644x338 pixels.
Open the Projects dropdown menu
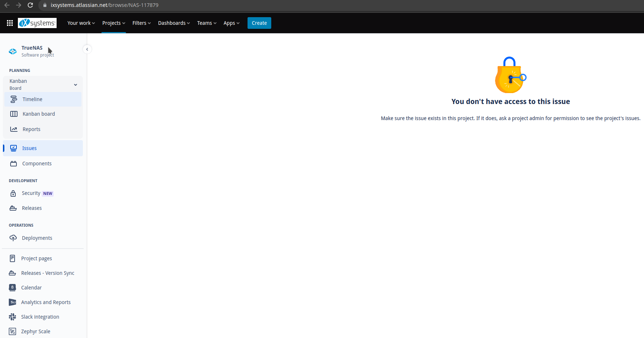[114, 23]
